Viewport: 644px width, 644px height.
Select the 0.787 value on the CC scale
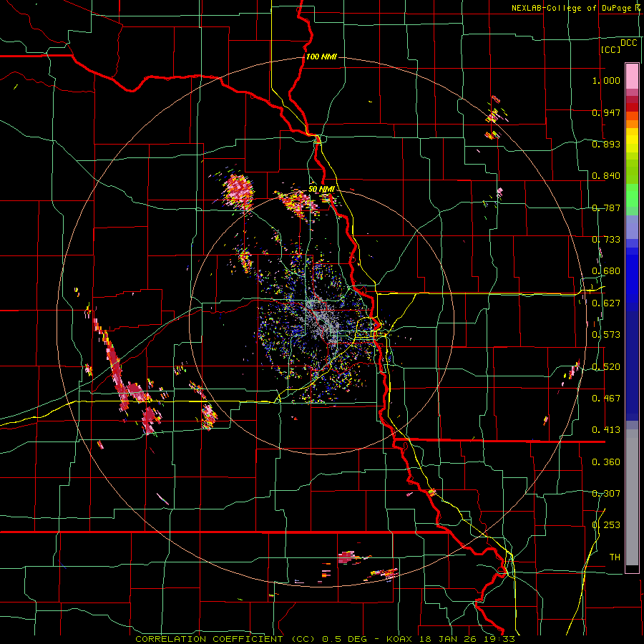606,208
